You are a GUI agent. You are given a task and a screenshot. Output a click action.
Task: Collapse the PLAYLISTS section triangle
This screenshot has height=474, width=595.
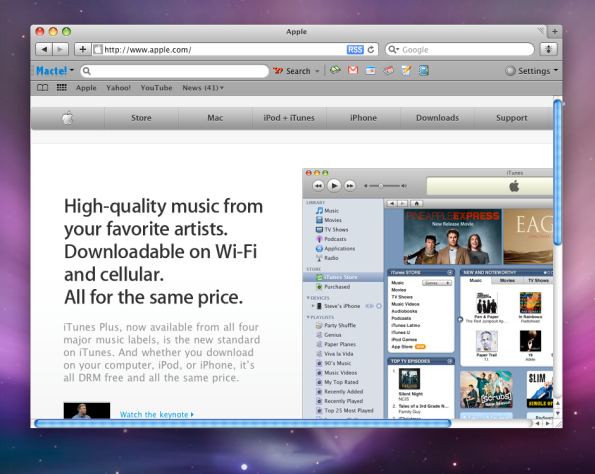pos(308,317)
